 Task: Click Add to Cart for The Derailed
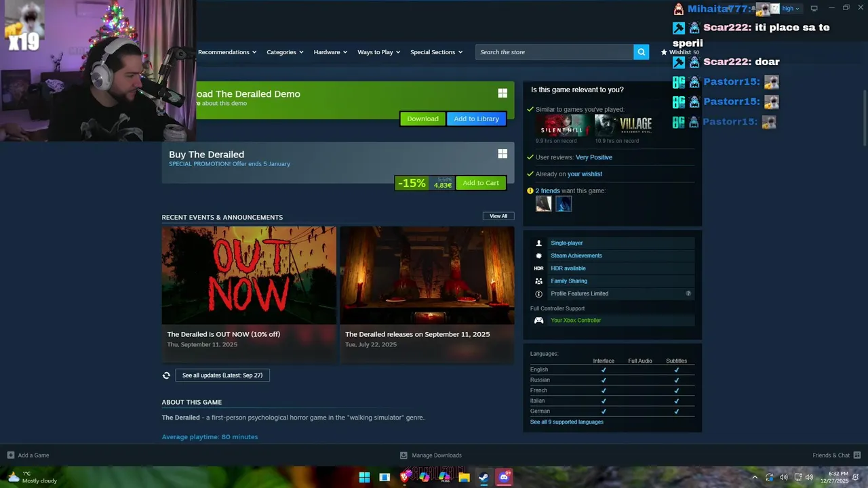[481, 183]
